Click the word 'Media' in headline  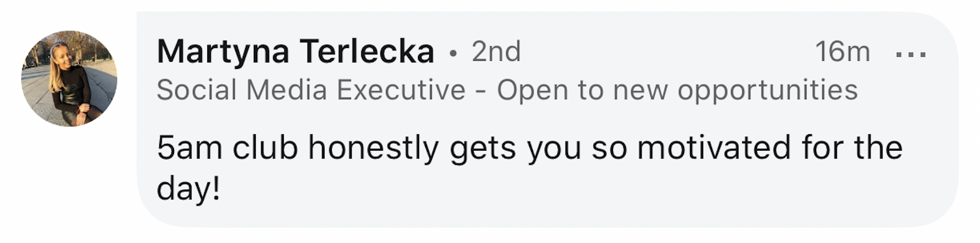[286, 90]
